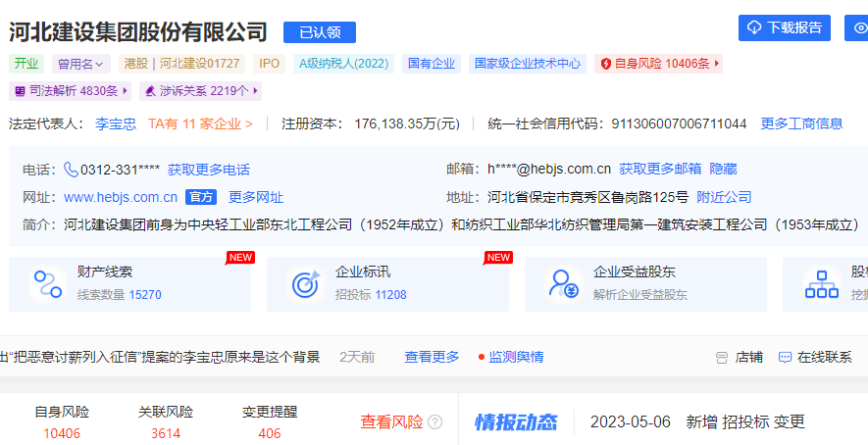Click the shield icon in the 自身风险 tag
Screen dimensions: 868x445
(605, 64)
